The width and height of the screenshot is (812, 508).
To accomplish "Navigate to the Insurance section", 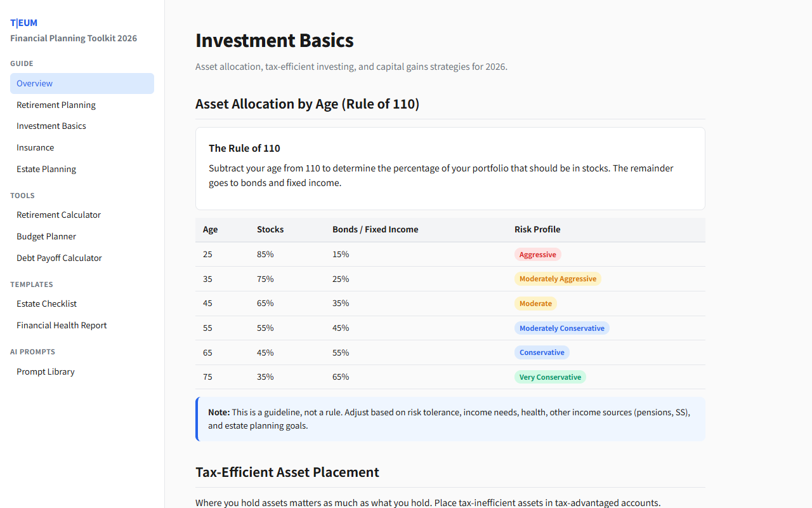I will click(35, 147).
